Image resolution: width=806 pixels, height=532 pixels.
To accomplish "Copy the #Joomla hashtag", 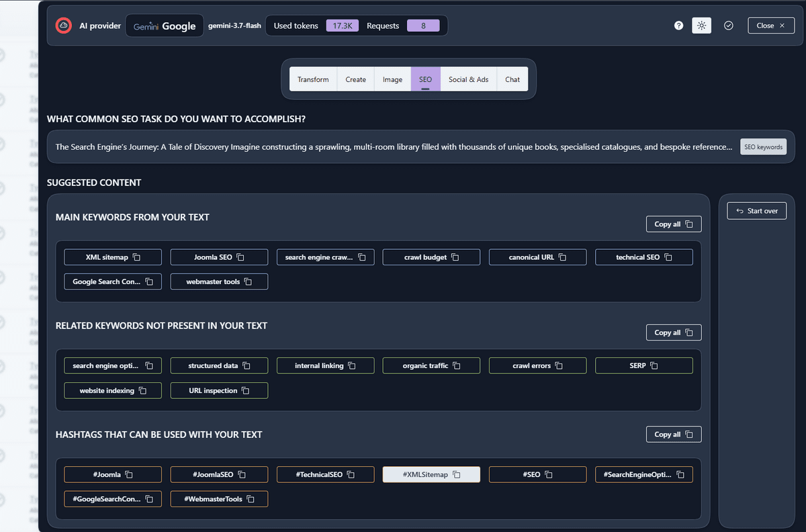I will tap(113, 474).
